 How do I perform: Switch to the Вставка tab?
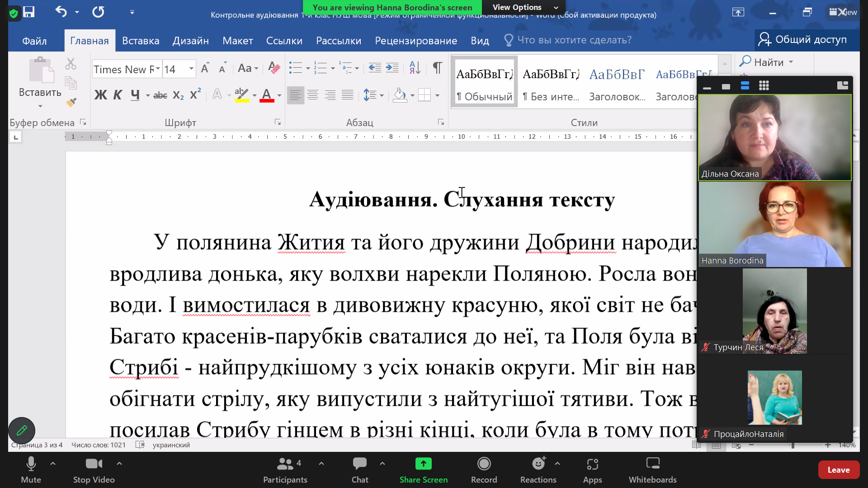tap(141, 41)
